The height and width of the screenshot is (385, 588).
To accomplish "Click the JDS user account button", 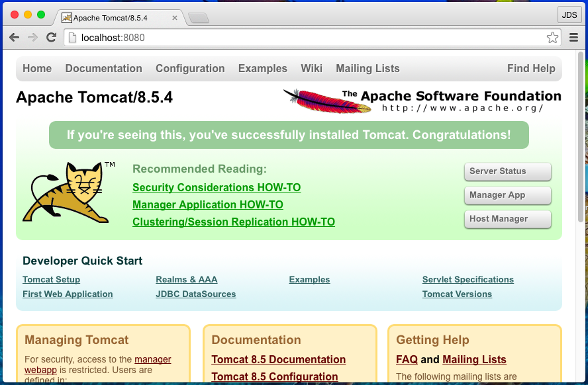I will (569, 14).
